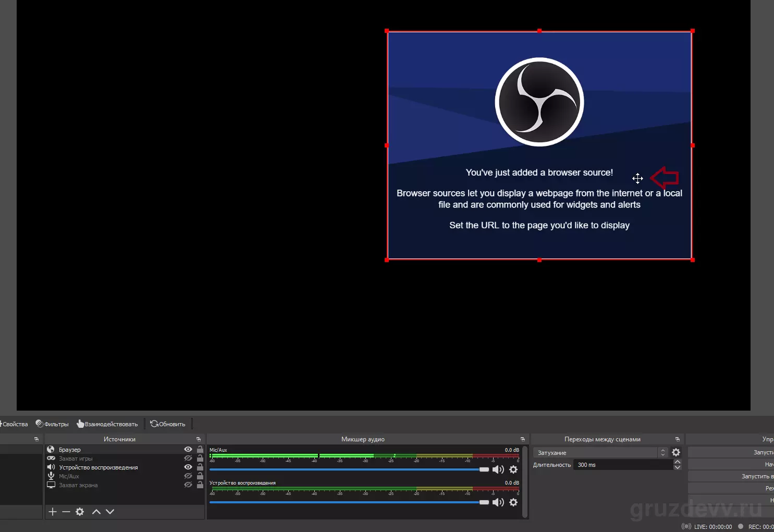Open the Затухание transition dropdown
Screen dimensions: 774x532
[x=600, y=453]
